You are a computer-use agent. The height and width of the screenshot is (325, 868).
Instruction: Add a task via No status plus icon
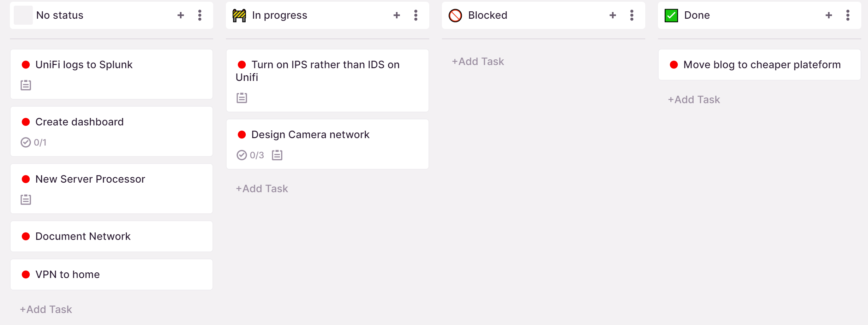(181, 15)
